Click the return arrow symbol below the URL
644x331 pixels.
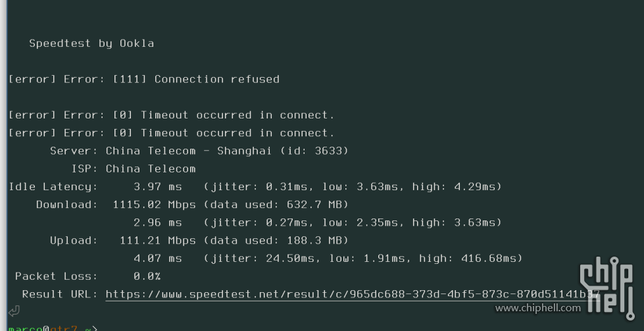(14, 311)
